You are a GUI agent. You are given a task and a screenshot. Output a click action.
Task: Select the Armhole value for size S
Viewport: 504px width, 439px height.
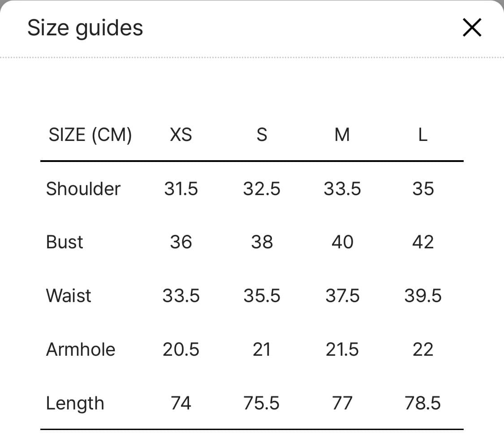pos(262,349)
